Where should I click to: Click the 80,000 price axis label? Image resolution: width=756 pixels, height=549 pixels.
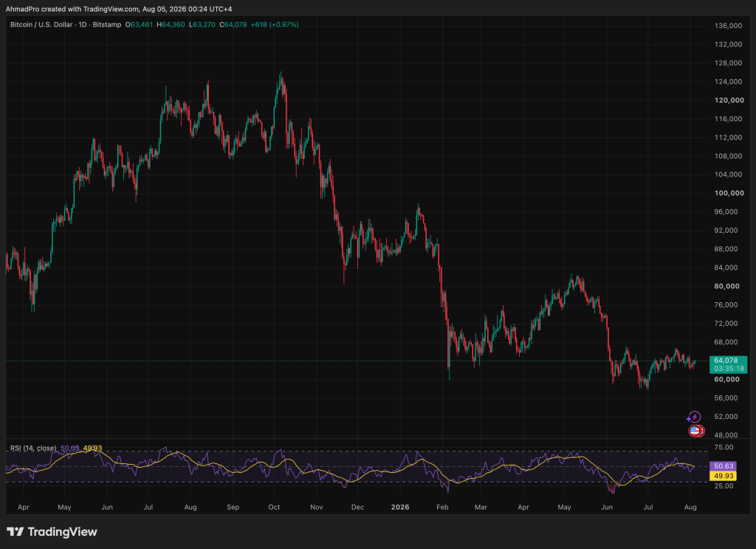click(726, 286)
